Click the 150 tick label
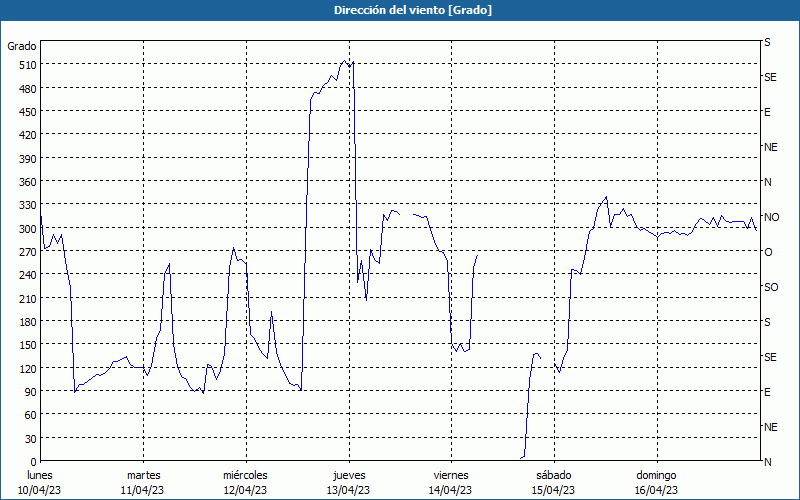 coord(28,345)
